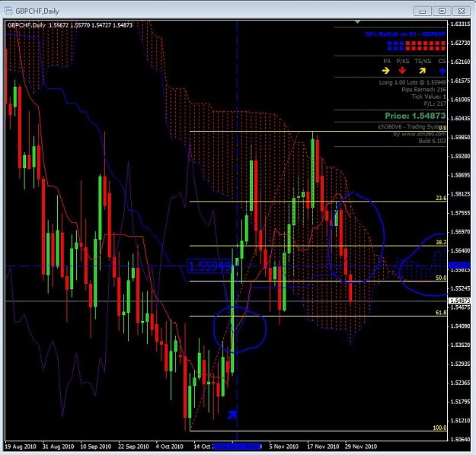The image size is (476, 455).
Task: Click the Fibonacci 38.2 level label
Action: [x=441, y=243]
